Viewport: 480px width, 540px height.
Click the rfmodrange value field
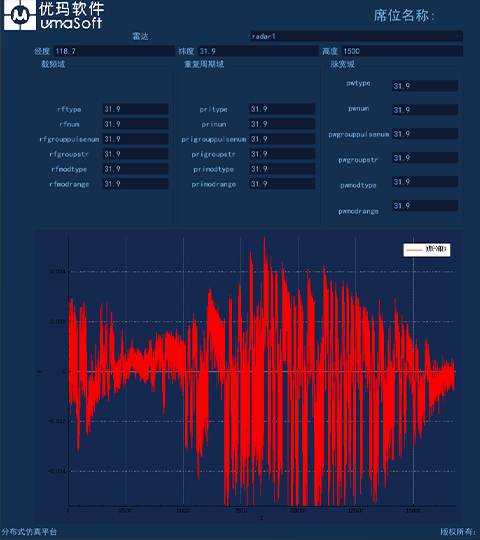tap(136, 184)
